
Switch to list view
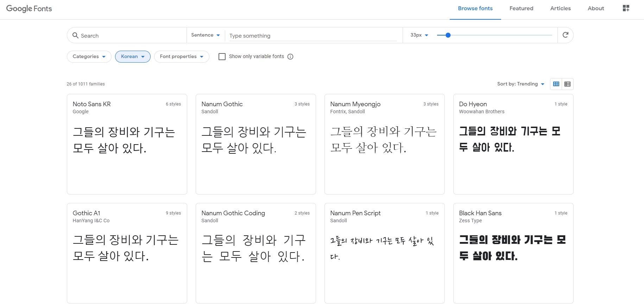[x=568, y=84]
